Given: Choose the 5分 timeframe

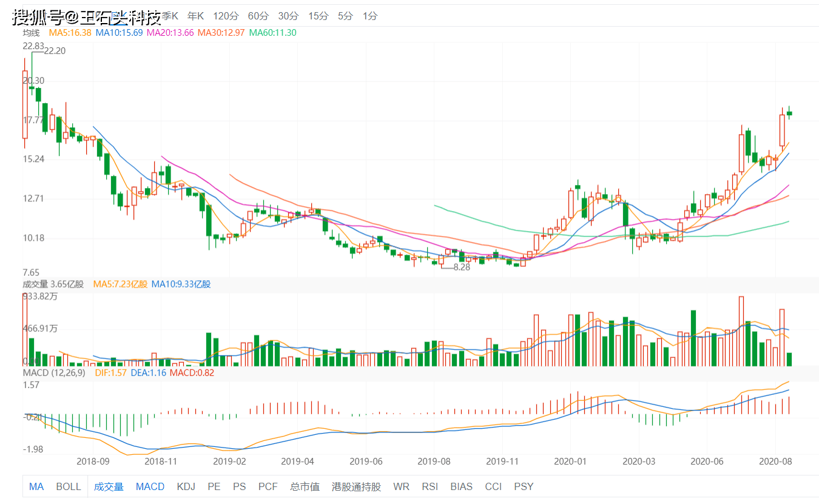Looking at the screenshot, I should tap(345, 16).
